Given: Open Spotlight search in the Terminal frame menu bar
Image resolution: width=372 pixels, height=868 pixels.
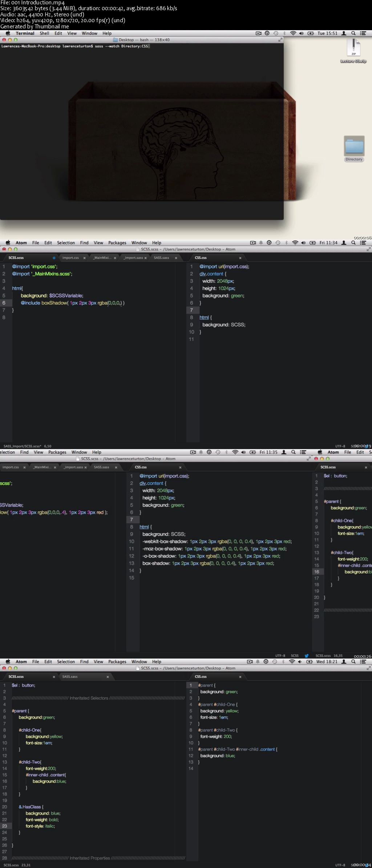Looking at the screenshot, I should tap(353, 33).
